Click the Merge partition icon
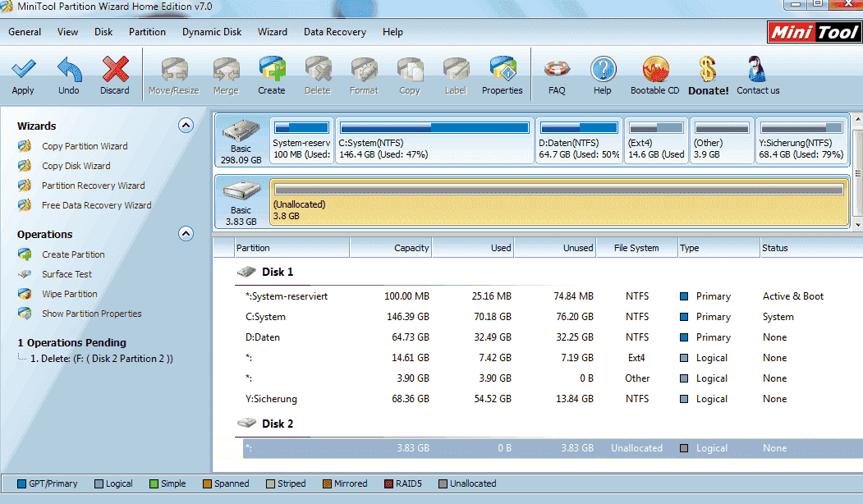 click(x=226, y=70)
